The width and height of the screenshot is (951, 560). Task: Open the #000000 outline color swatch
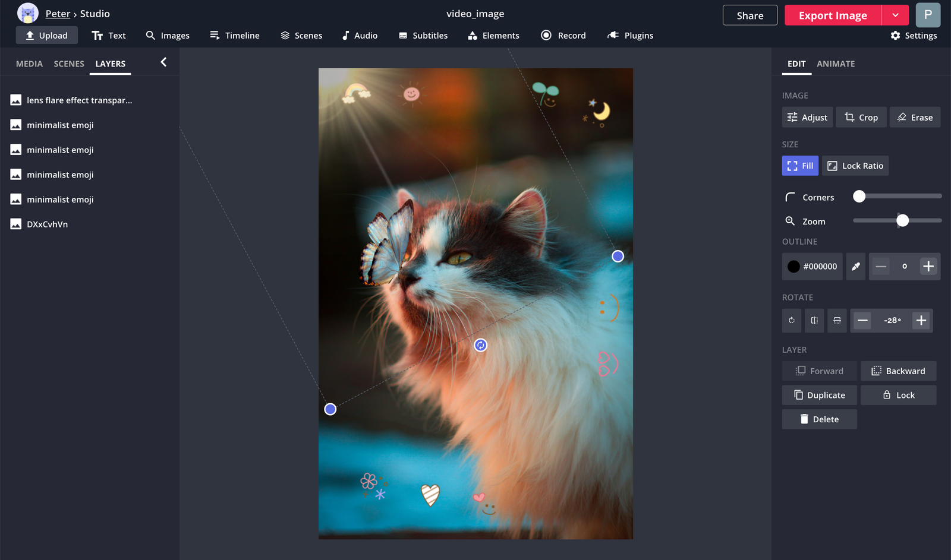point(812,266)
